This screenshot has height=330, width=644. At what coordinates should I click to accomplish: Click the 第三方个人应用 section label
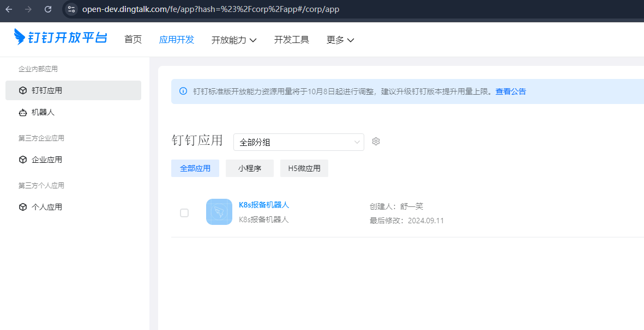point(41,186)
